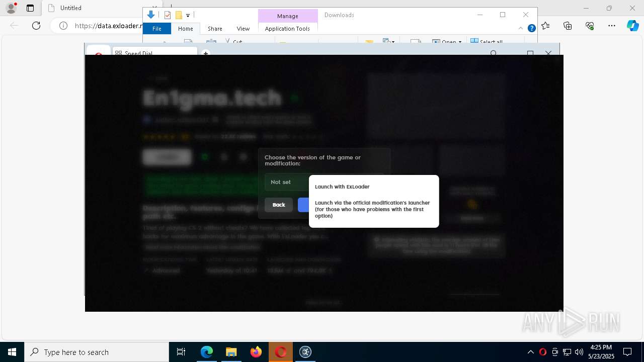Click the search magnifier icon in Opera title bar

click(x=494, y=53)
